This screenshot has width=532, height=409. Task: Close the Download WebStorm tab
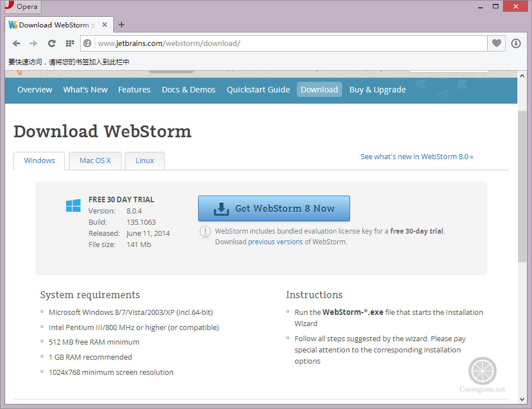pyautogui.click(x=105, y=25)
